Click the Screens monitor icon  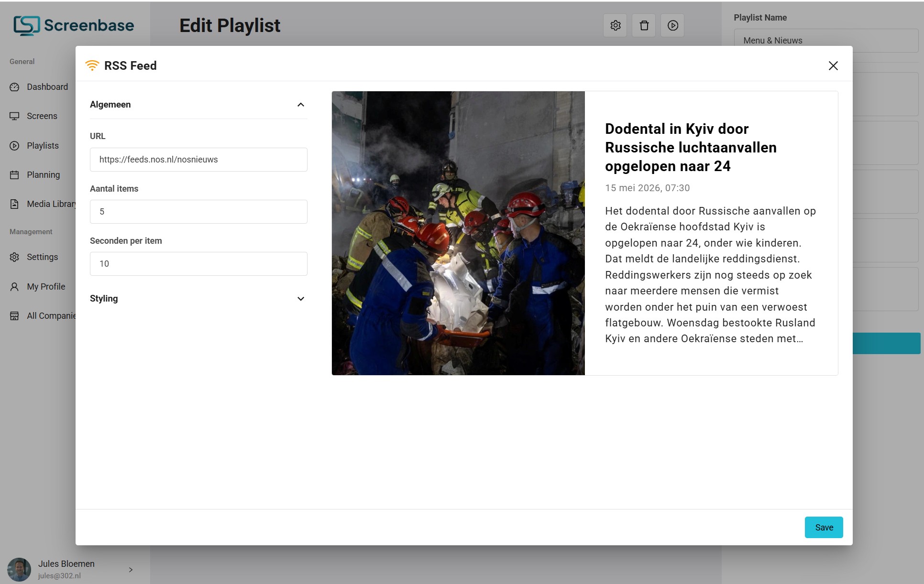click(x=14, y=116)
